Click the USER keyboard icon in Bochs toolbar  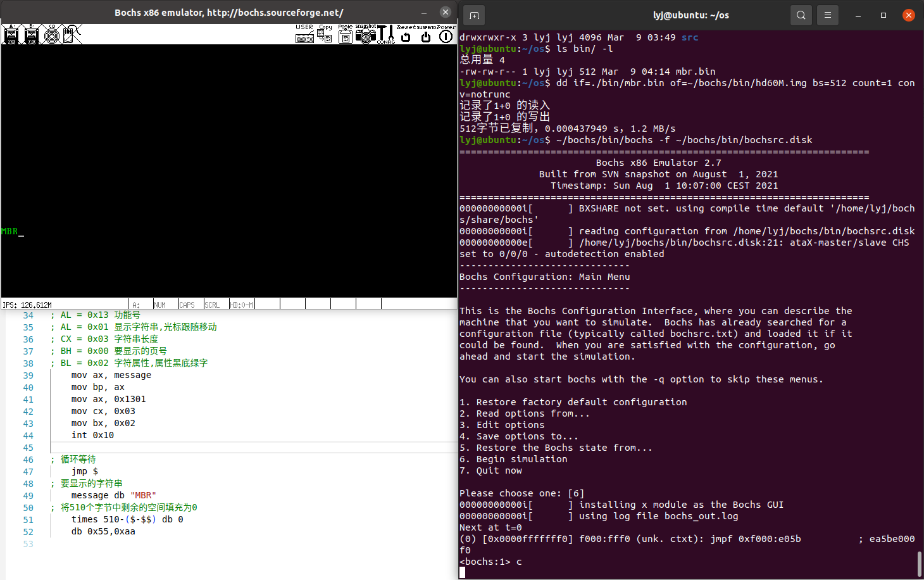click(x=304, y=34)
